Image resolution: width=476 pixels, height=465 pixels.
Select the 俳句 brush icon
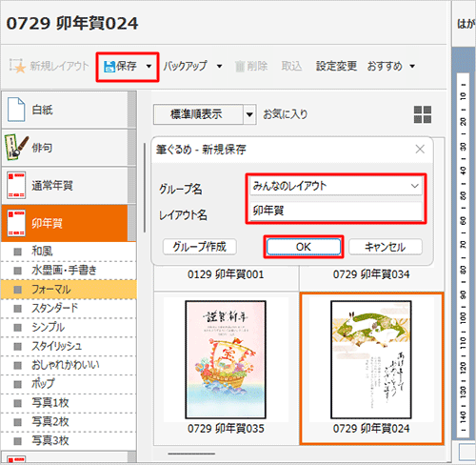[x=16, y=147]
